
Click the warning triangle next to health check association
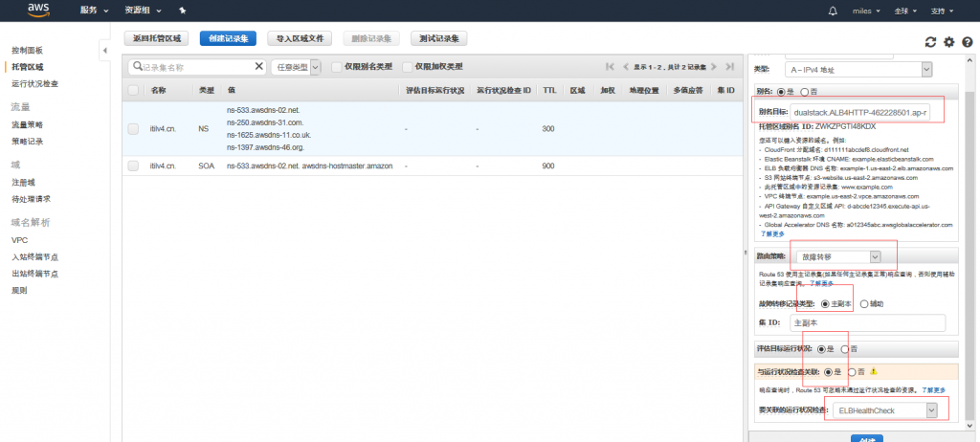pyautogui.click(x=874, y=371)
